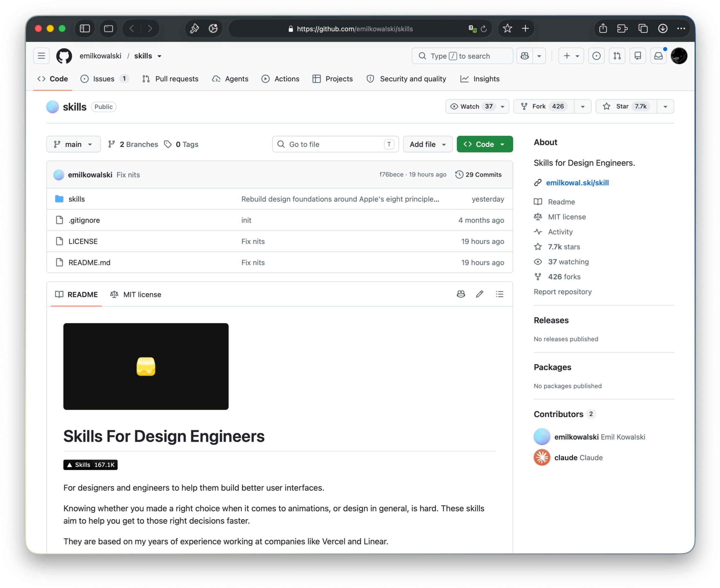Expand the Add file menu

[428, 144]
